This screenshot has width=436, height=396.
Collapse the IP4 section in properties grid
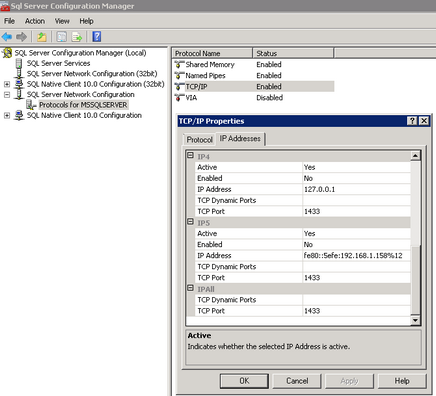pyautogui.click(x=190, y=155)
